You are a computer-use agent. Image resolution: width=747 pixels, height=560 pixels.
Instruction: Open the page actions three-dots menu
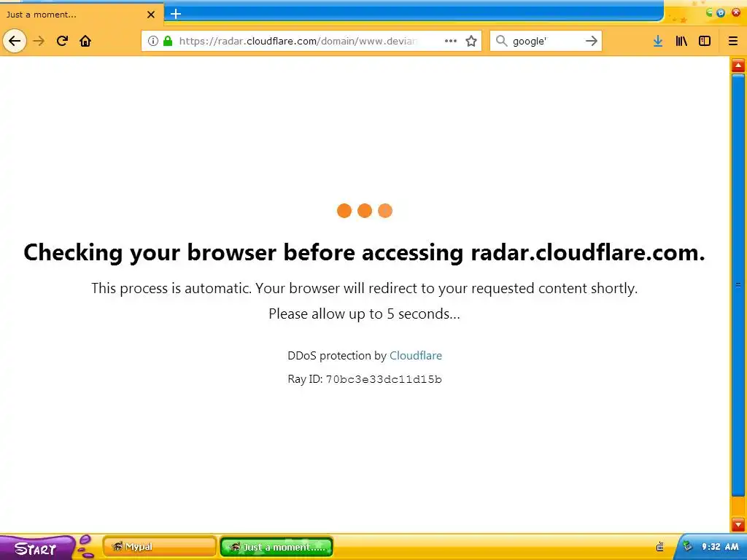(x=451, y=41)
